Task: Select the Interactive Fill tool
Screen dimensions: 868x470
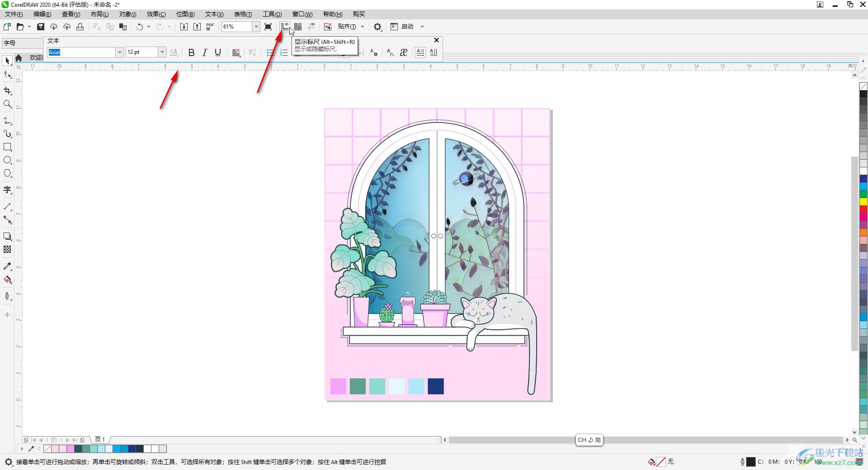Action: coord(7,280)
